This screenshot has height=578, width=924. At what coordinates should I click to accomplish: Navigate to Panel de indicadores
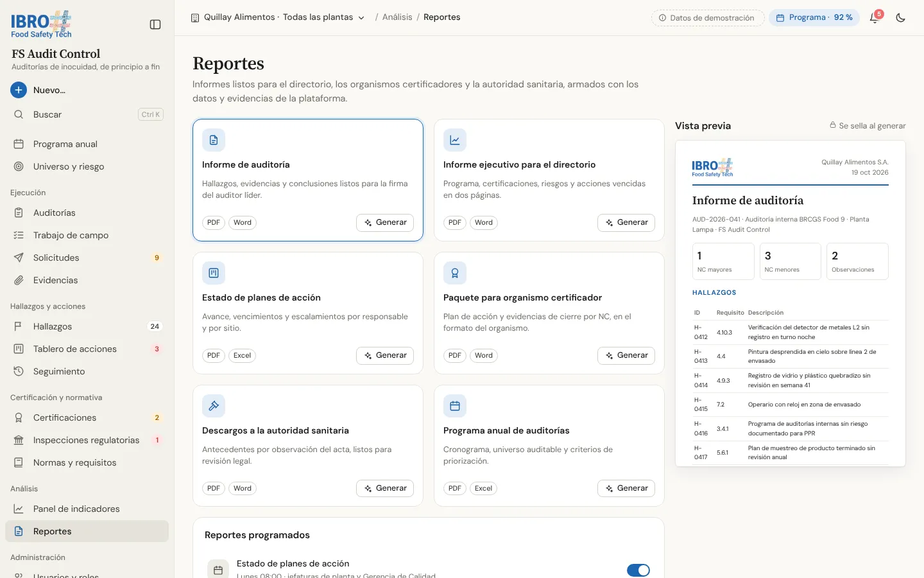[87, 509]
